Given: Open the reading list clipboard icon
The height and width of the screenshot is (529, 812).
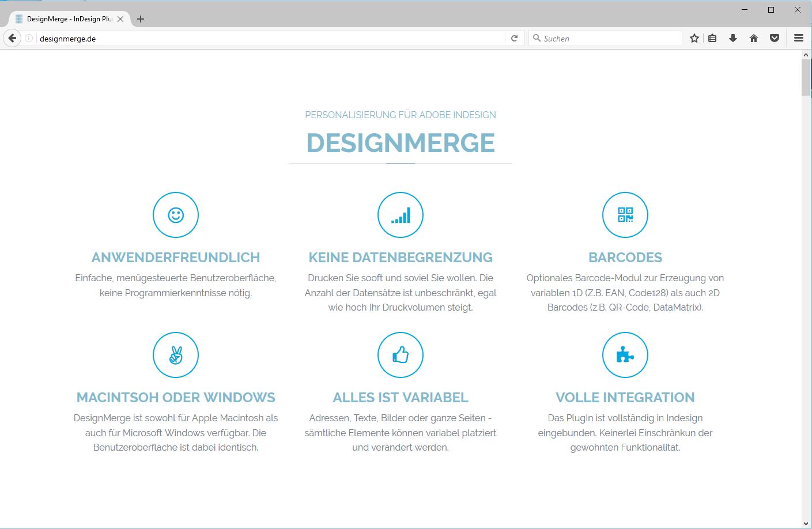Looking at the screenshot, I should [712, 38].
